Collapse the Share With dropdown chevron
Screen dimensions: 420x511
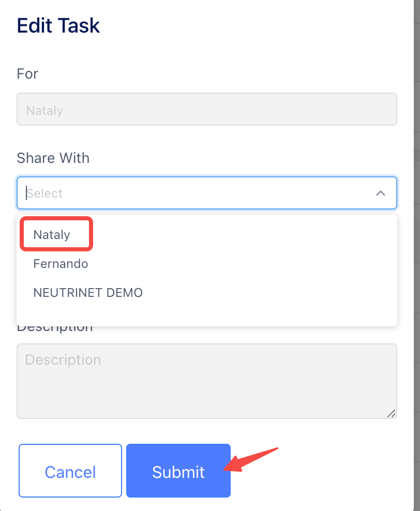point(380,193)
